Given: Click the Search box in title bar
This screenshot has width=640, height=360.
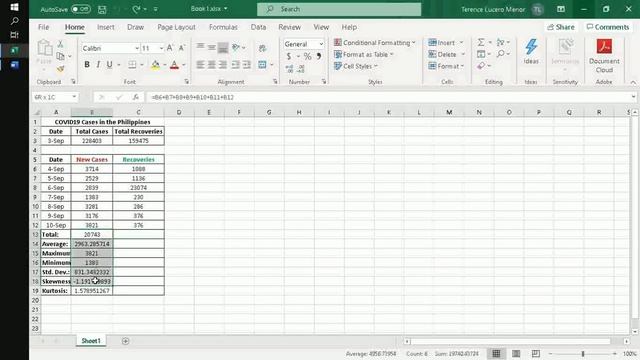Looking at the screenshot, I should [x=339, y=9].
